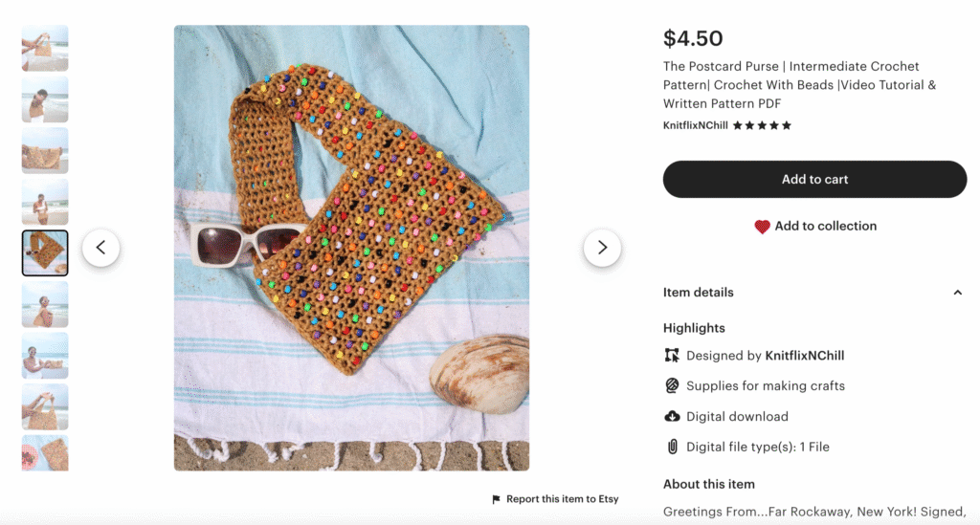
Task: Open the KnitflixNChill shop link
Action: click(695, 125)
